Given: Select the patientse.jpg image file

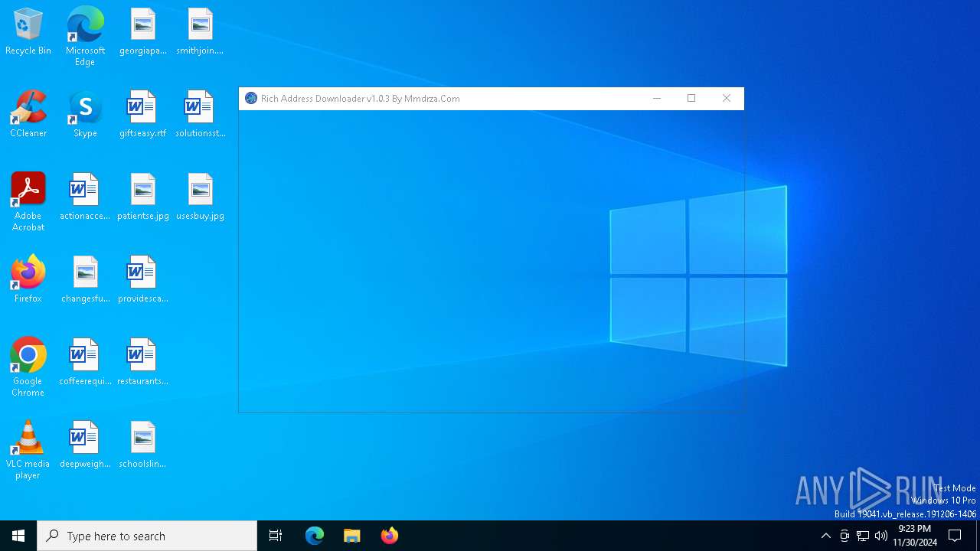Looking at the screenshot, I should pyautogui.click(x=143, y=197).
